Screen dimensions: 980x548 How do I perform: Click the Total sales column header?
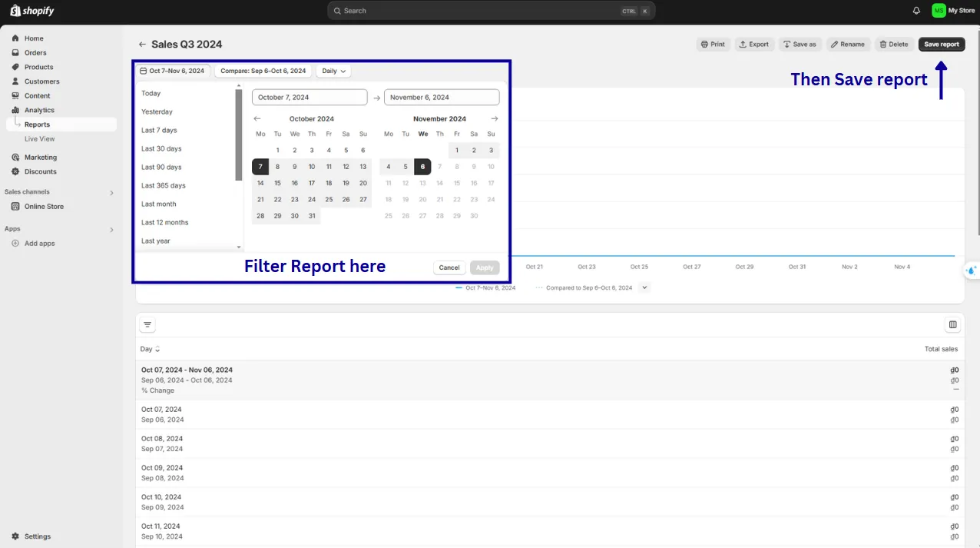click(941, 349)
